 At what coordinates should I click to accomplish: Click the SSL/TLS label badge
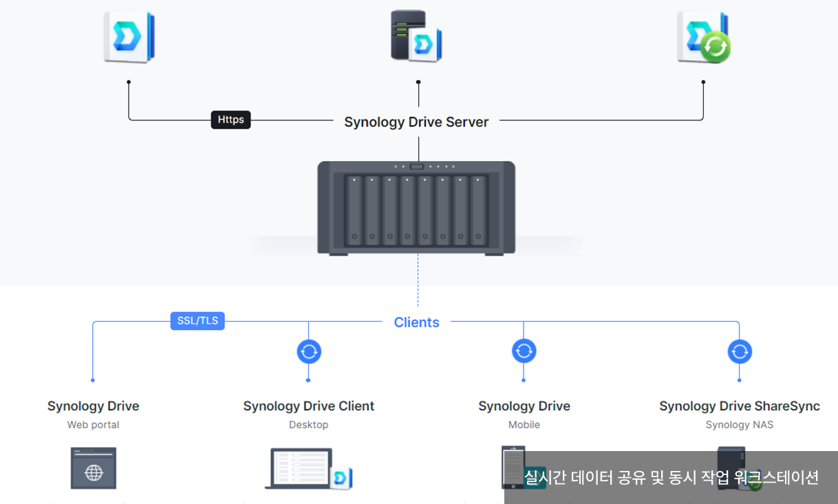(197, 321)
